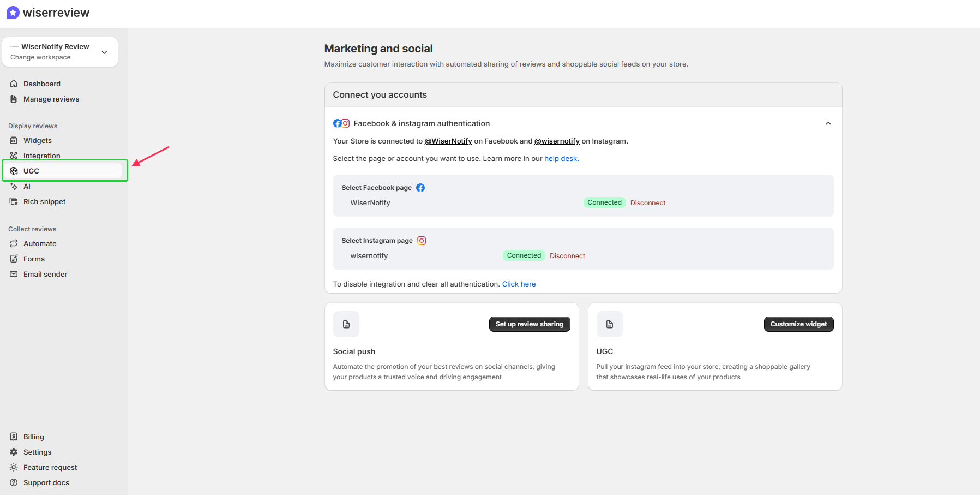Click the Customize widget button
This screenshot has height=495, width=980.
click(798, 324)
